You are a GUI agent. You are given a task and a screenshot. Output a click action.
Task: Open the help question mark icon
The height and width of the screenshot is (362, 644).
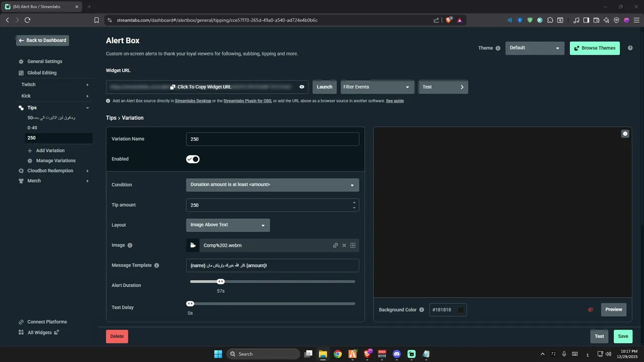(x=630, y=48)
